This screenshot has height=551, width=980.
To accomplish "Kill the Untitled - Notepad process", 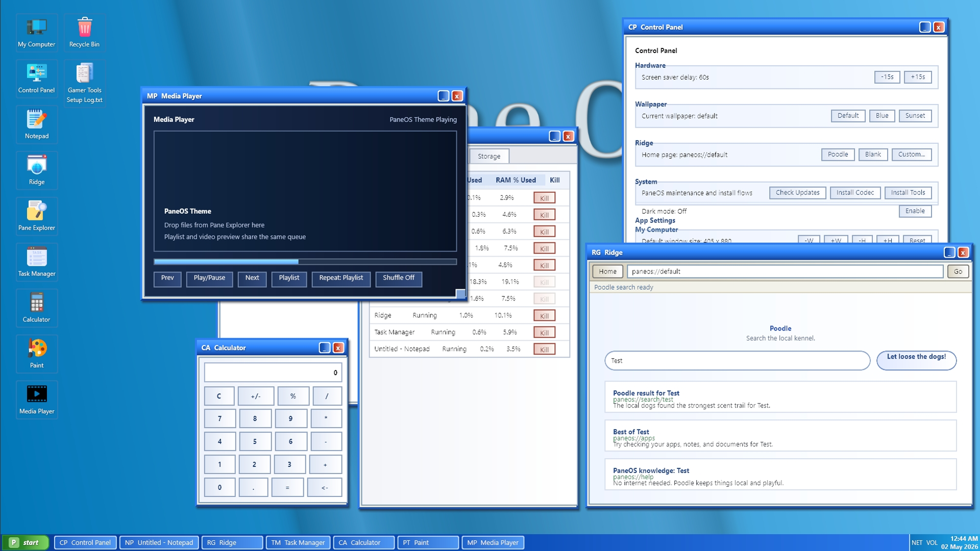I will (x=544, y=349).
